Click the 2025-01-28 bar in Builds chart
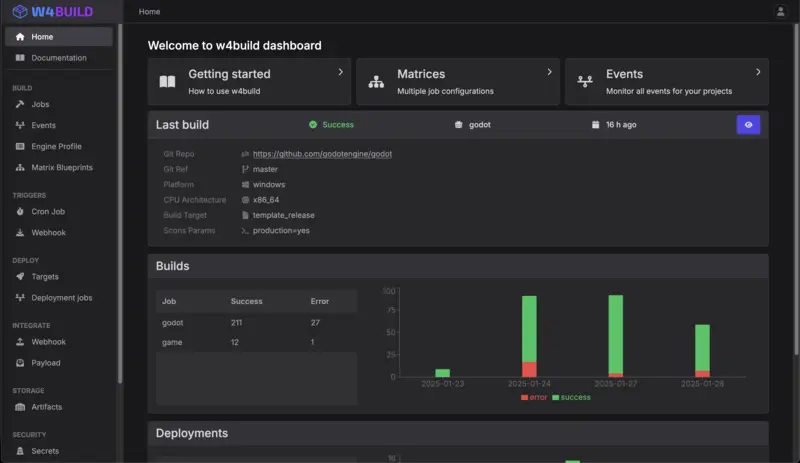The height and width of the screenshot is (463, 800). click(702, 351)
